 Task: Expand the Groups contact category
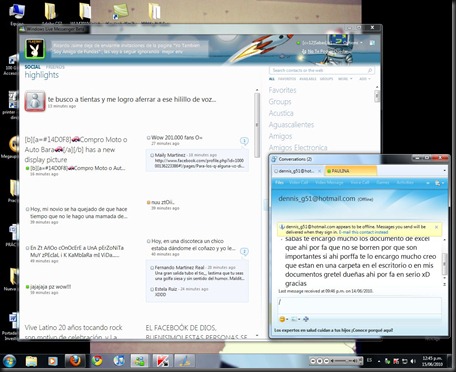coord(280,102)
